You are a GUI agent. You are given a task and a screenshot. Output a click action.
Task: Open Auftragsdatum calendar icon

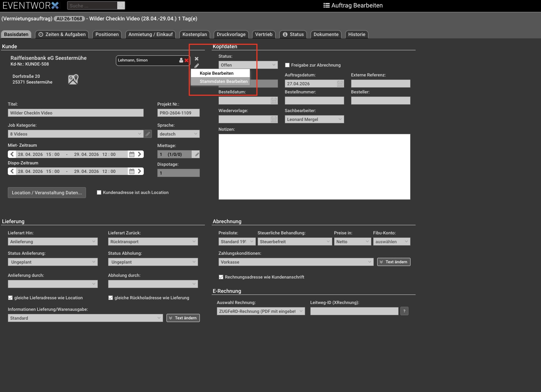pos(340,84)
